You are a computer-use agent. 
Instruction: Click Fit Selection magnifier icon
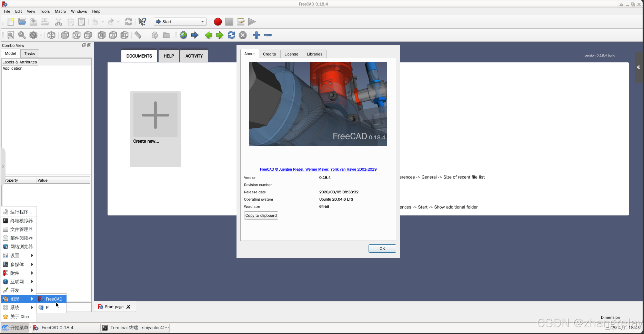(22, 35)
